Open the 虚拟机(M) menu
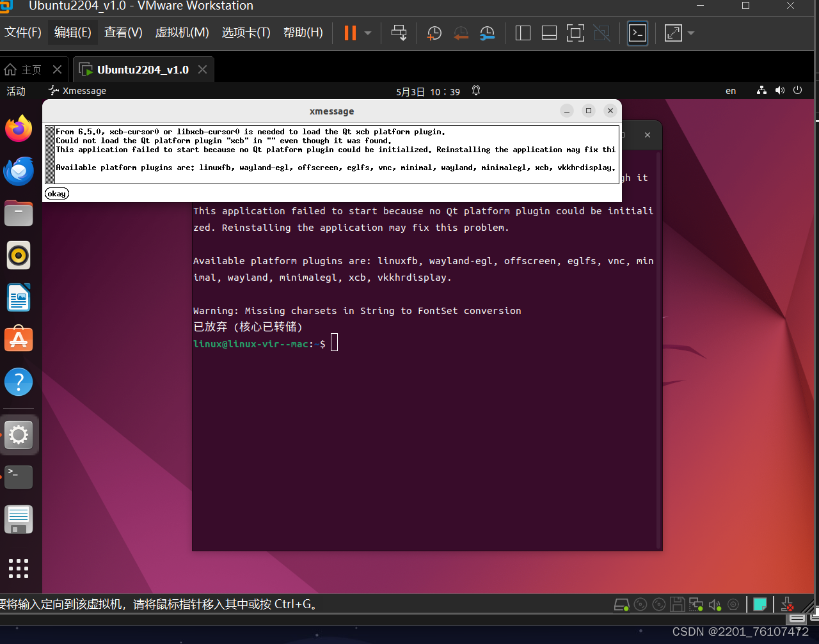The image size is (819, 644). [182, 32]
